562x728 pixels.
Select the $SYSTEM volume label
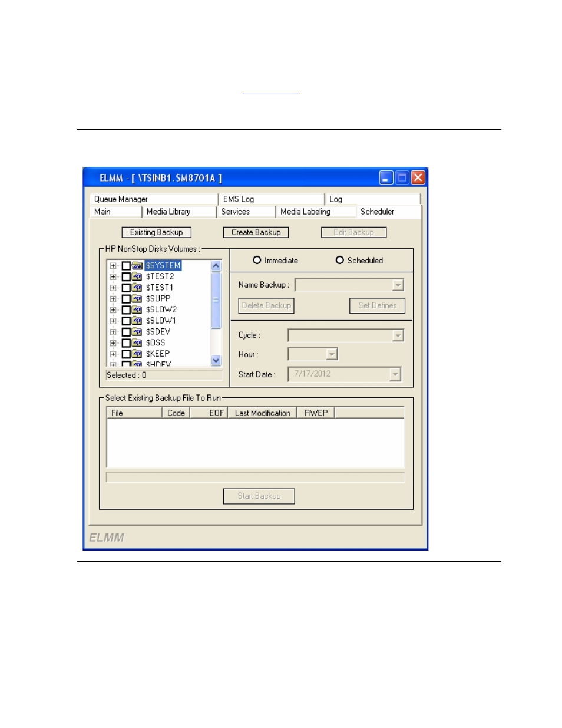tap(163, 266)
